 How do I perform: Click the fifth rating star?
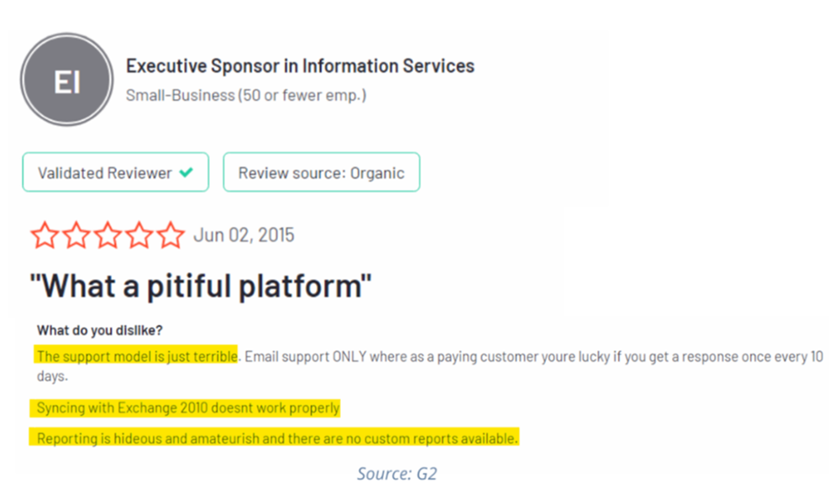171,235
